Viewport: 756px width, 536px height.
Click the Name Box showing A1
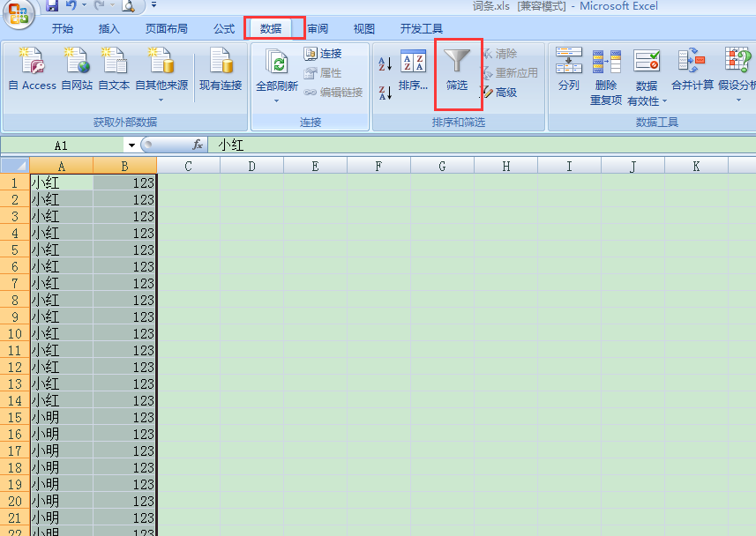point(62,145)
